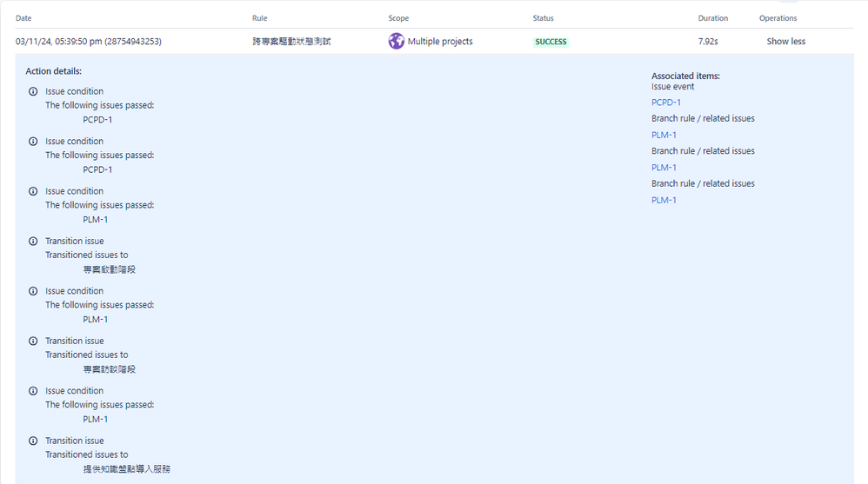Viewport: 868px width, 484px height.
Task: Open the first PLM-1 link under Branch rule
Action: point(664,135)
